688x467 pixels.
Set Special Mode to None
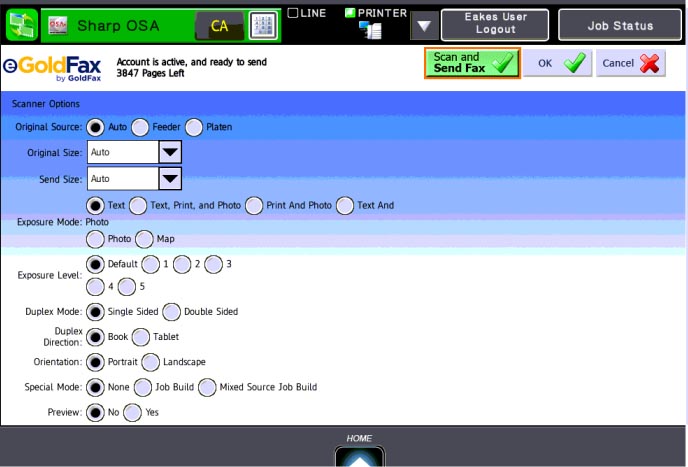tap(95, 388)
